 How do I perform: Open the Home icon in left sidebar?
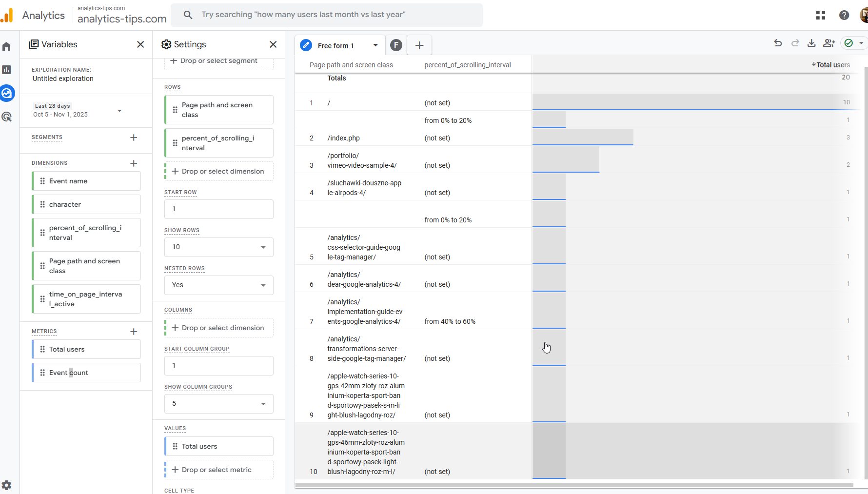click(x=7, y=47)
